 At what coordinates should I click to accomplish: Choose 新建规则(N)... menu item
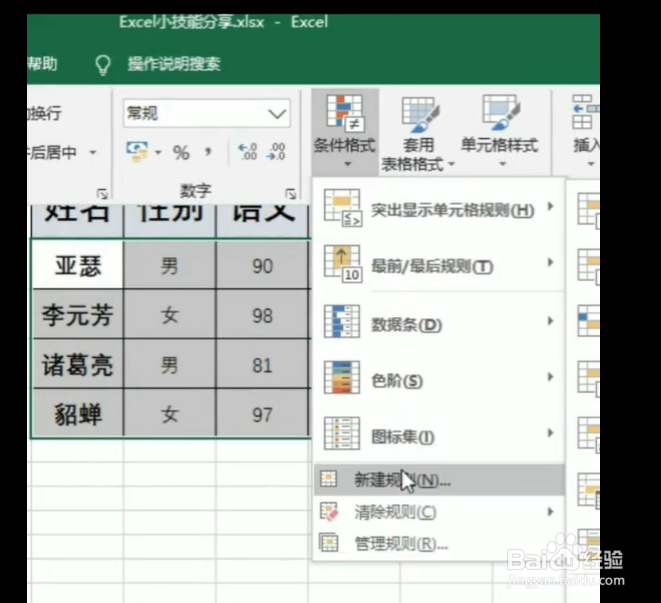439,479
